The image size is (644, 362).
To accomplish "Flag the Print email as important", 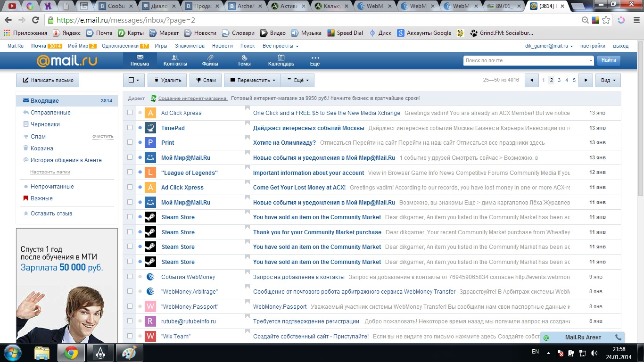I will point(248,139).
